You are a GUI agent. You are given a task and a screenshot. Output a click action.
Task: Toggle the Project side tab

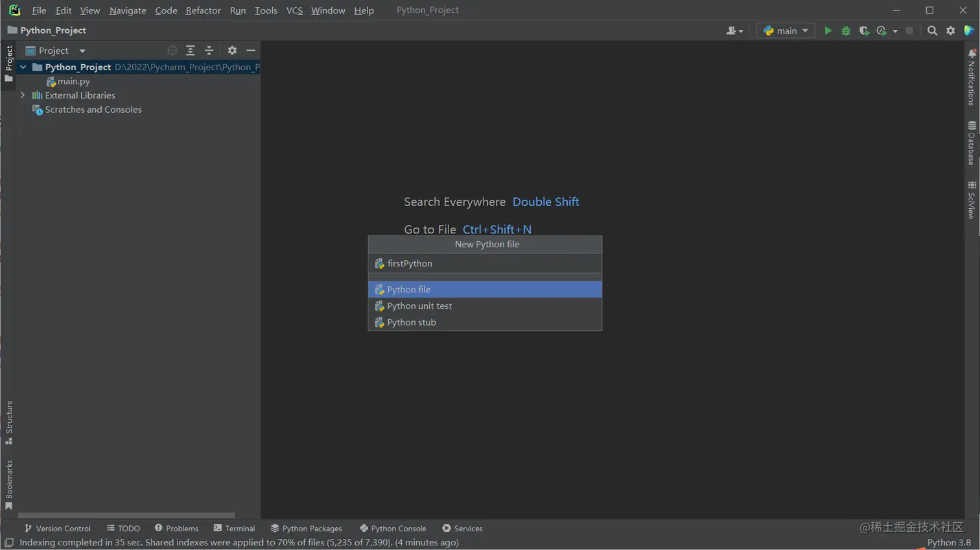point(8,64)
